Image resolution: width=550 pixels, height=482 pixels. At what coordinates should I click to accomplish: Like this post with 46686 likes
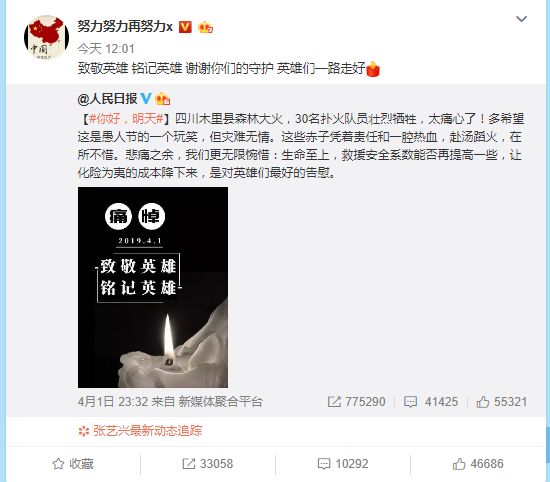coord(478,464)
